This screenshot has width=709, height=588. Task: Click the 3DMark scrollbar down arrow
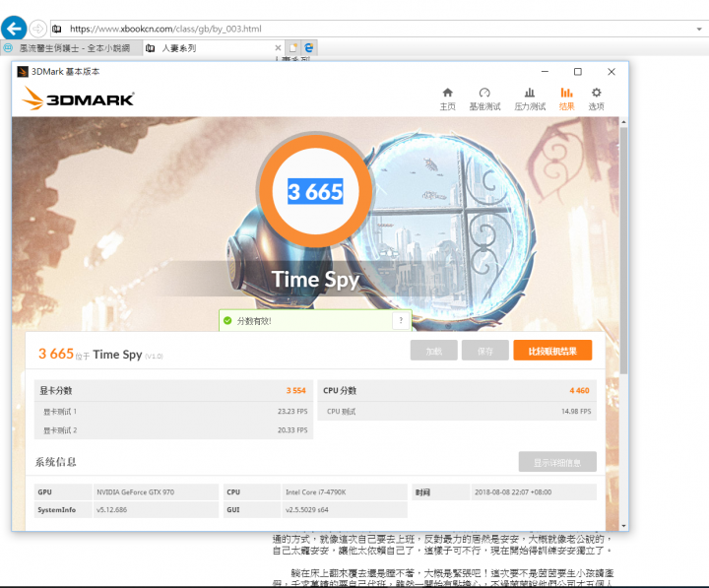pos(623,526)
